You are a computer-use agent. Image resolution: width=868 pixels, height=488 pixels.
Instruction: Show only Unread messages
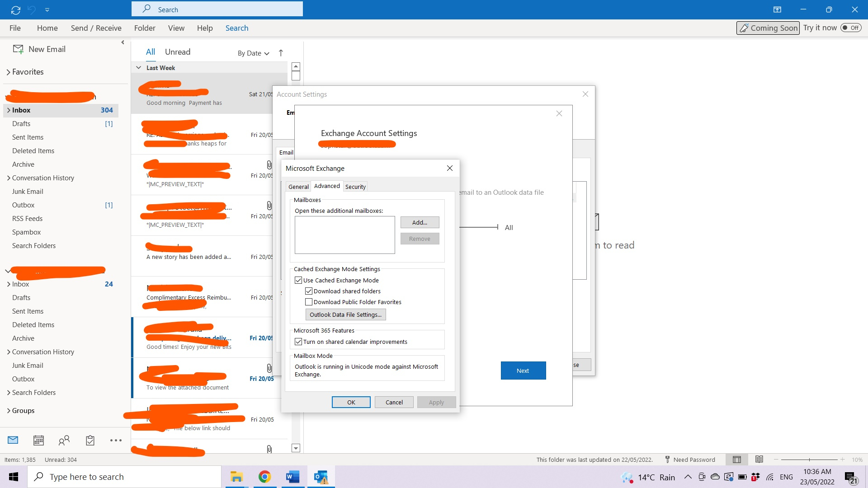[178, 52]
